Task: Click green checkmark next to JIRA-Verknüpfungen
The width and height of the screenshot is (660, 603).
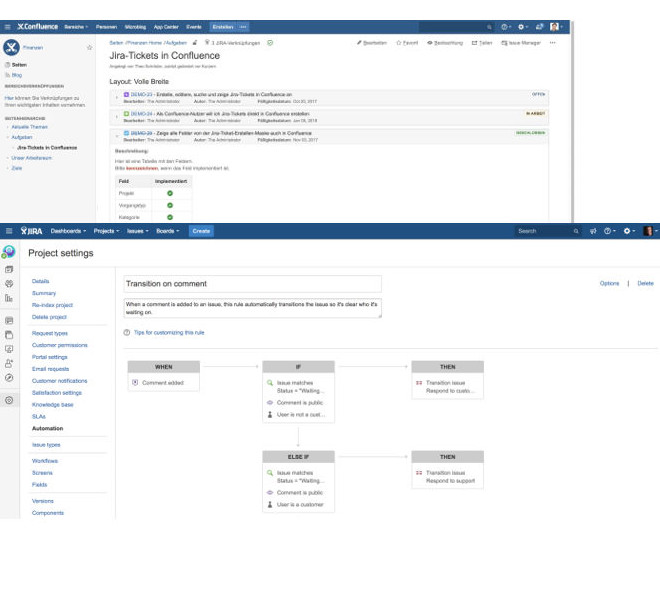Action: (x=270, y=43)
